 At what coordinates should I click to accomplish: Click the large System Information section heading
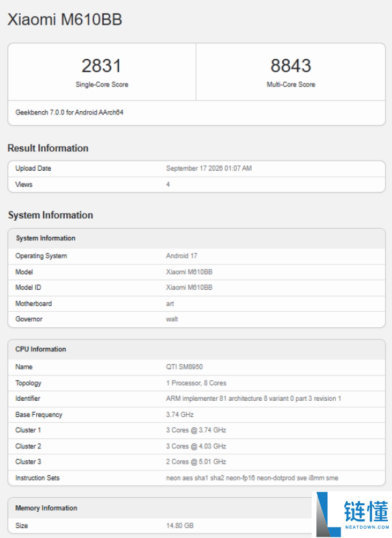(50, 215)
